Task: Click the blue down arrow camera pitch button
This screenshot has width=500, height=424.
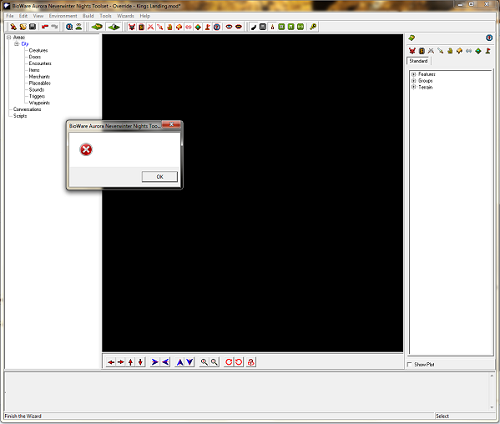Action: point(190,362)
